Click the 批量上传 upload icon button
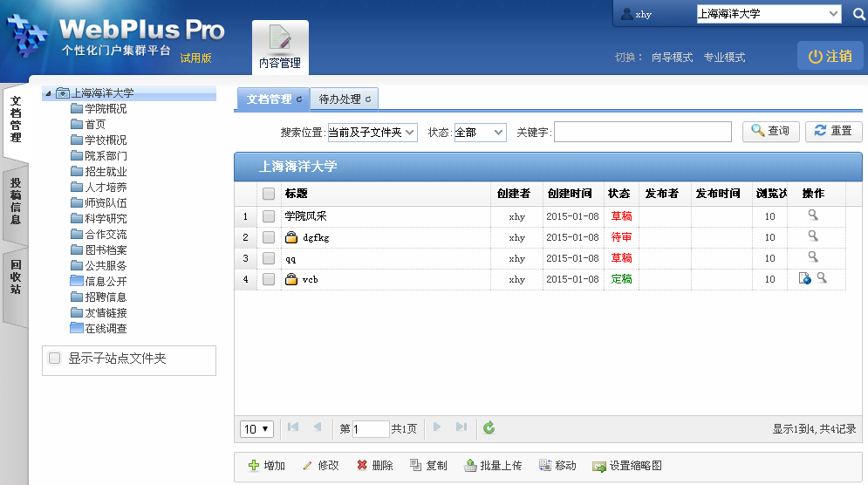Image resolution: width=868 pixels, height=485 pixels. (x=470, y=466)
